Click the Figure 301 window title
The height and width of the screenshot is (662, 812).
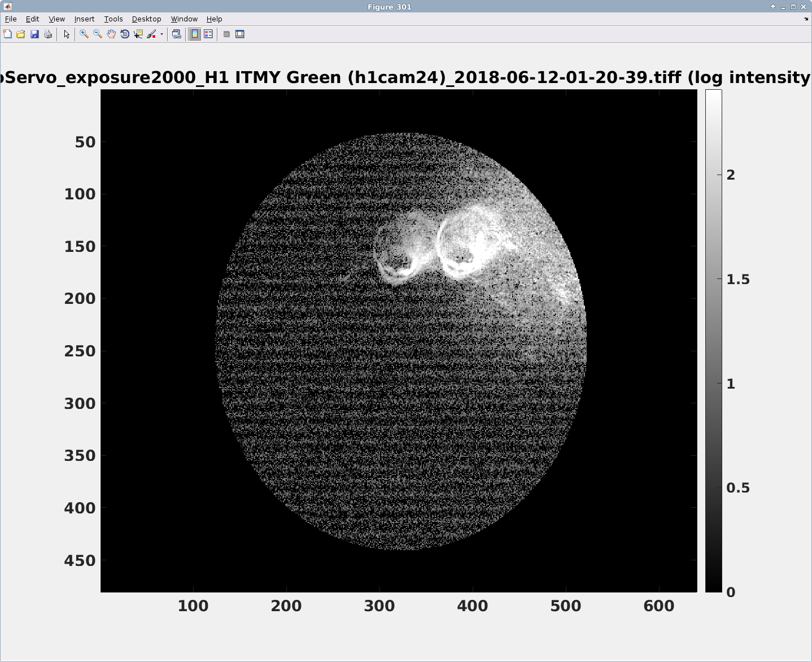[390, 7]
